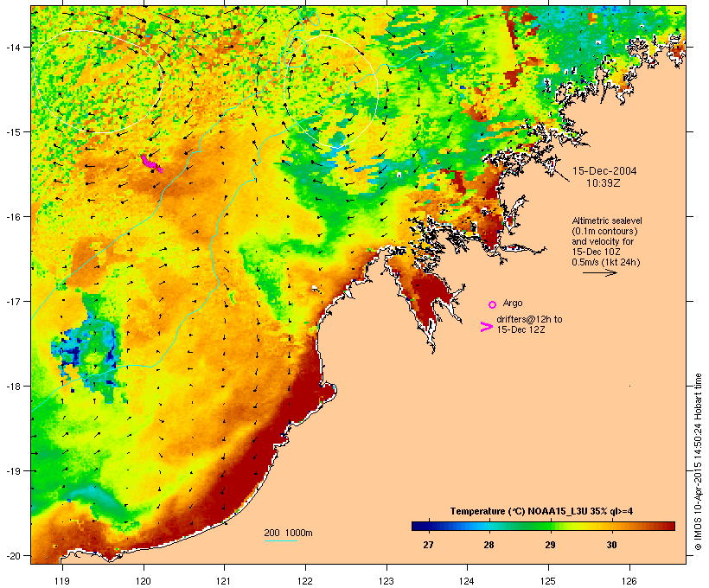This screenshot has width=709, height=588.
Task: Click latitude axis label '-16'
Action: click(13, 217)
